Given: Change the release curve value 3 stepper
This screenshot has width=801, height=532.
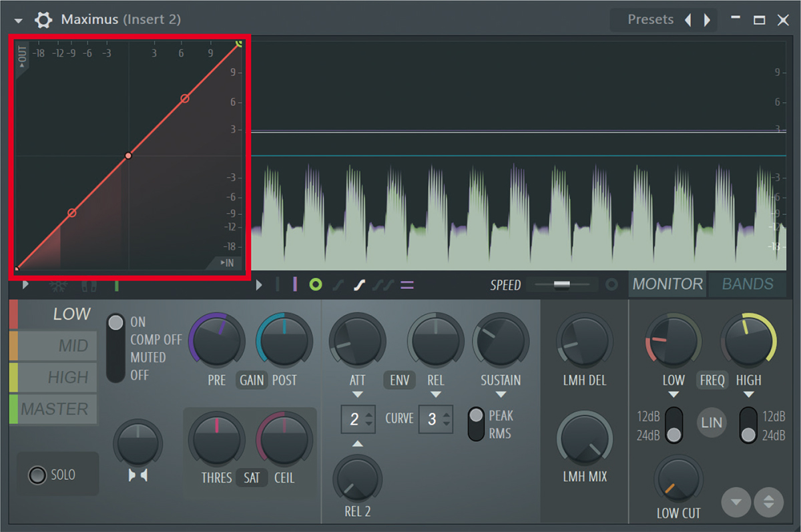Looking at the screenshot, I should click(436, 419).
